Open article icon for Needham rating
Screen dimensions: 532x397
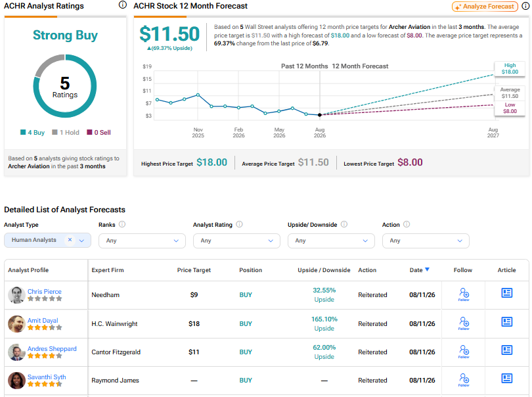[506, 292]
